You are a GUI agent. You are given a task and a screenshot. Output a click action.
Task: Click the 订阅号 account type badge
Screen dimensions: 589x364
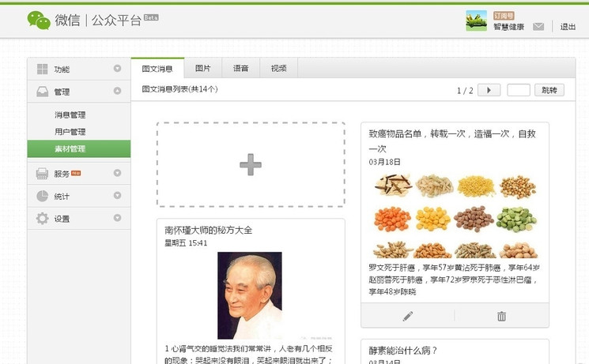504,15
